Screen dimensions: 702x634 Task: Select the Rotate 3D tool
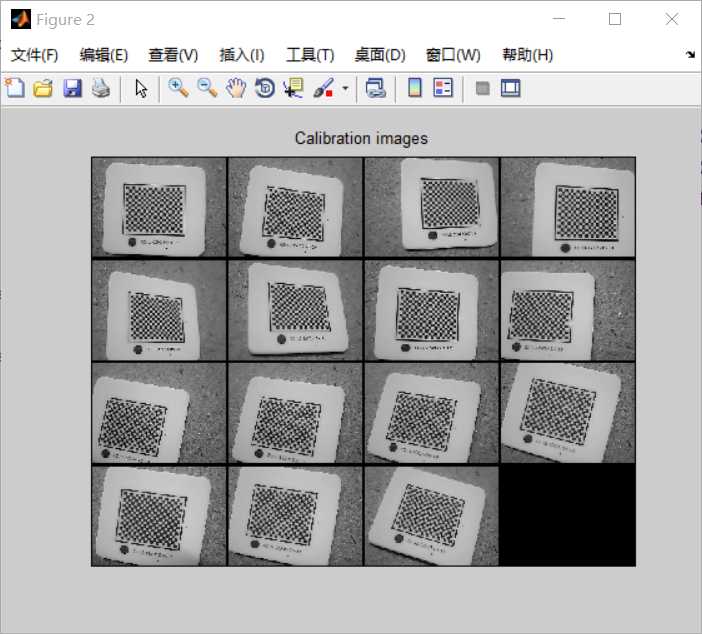(265, 88)
